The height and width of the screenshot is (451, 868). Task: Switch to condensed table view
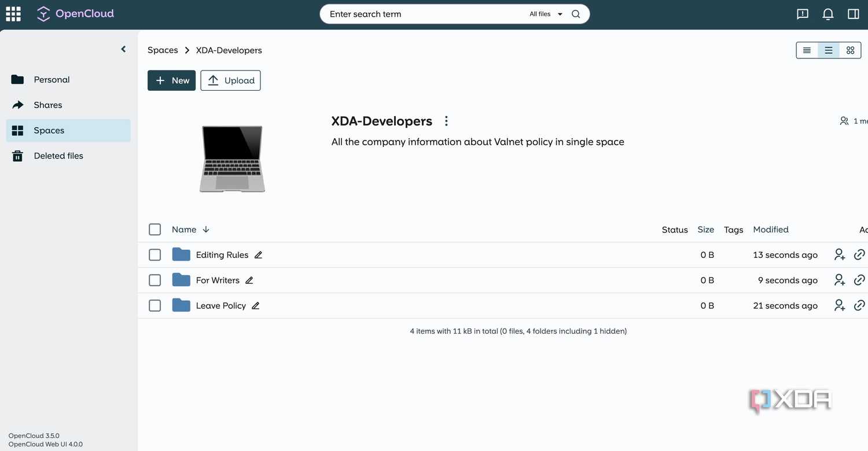tap(807, 50)
